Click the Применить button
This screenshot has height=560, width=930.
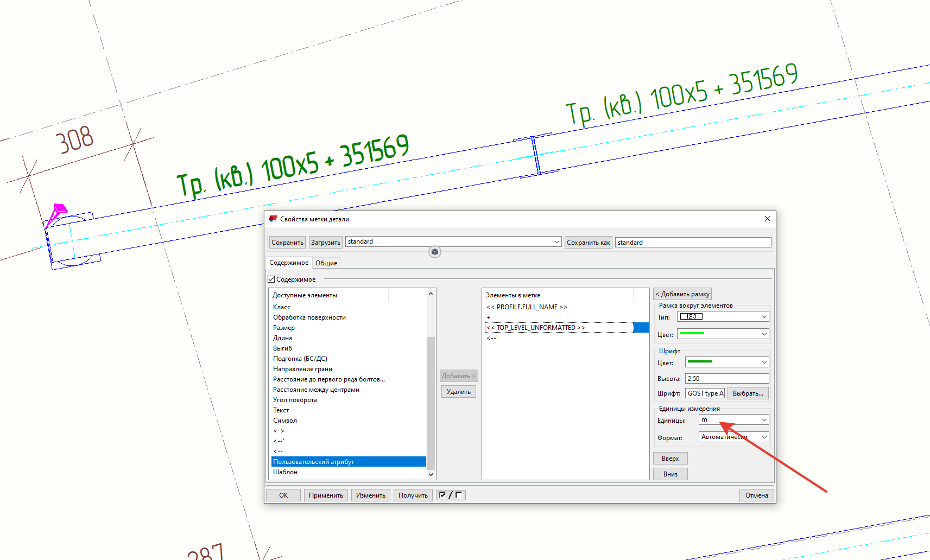(x=326, y=495)
